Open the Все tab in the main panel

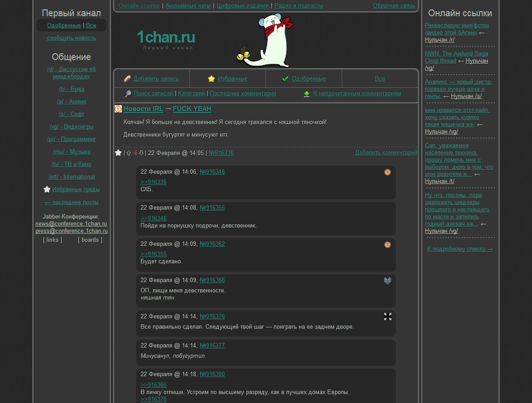click(380, 79)
